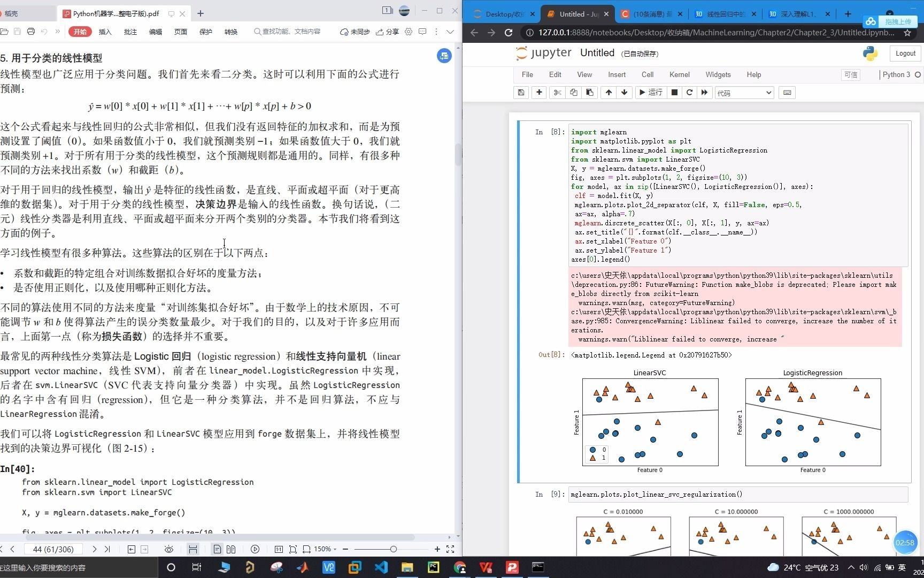Save the notebook with the Jupyter floppy icon
The width and height of the screenshot is (924, 578).
521,93
